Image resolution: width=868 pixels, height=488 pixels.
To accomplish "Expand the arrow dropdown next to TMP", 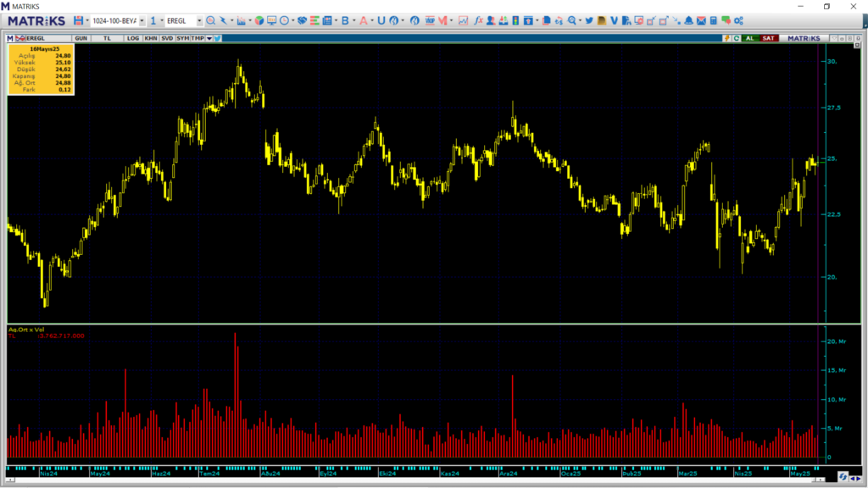I will coord(209,38).
